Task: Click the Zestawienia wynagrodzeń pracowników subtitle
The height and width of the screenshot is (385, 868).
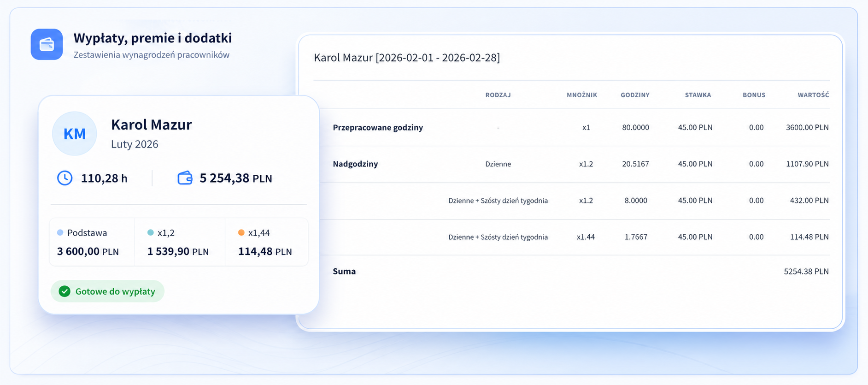Action: pyautogui.click(x=152, y=55)
